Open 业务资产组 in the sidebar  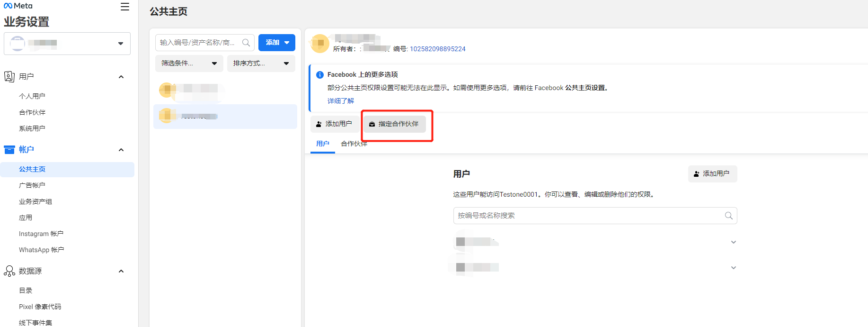click(x=35, y=201)
